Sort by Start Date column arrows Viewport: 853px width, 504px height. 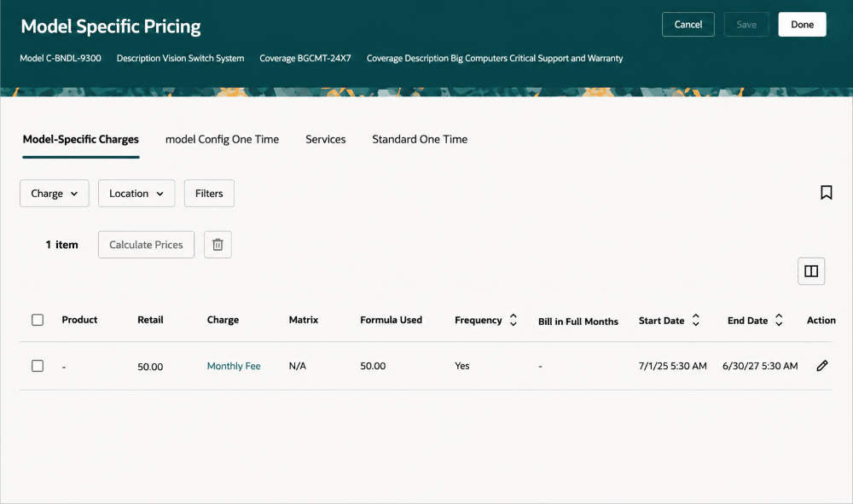point(695,320)
